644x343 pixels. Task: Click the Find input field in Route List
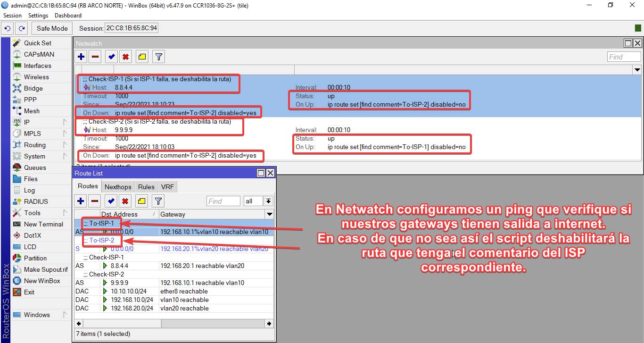click(223, 201)
